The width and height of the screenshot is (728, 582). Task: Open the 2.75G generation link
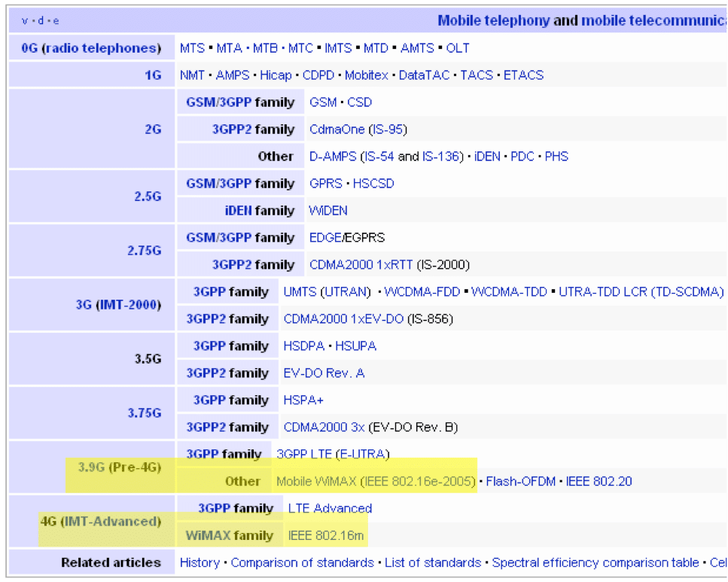[145, 251]
